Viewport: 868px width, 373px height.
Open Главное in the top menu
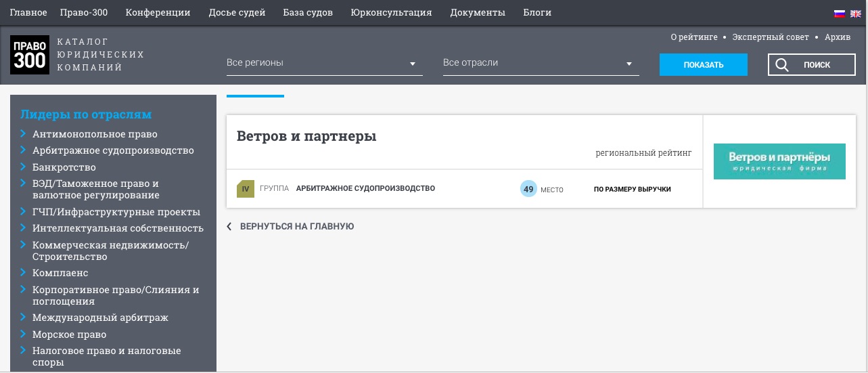28,12
